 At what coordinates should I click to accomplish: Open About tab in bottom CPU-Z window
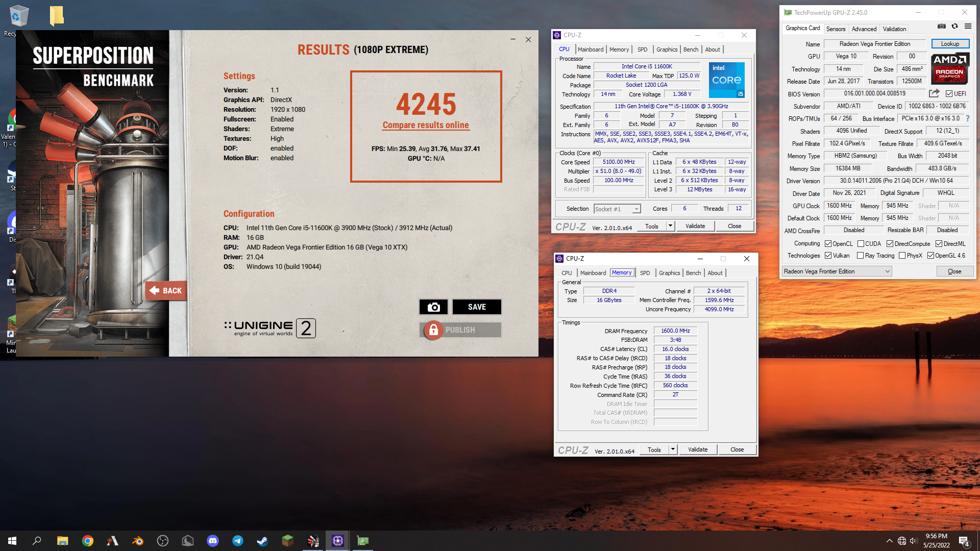715,273
